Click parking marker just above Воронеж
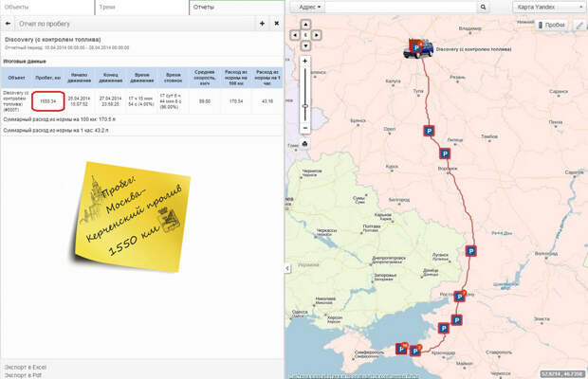Screen dimensions: 588x379 point(445,153)
